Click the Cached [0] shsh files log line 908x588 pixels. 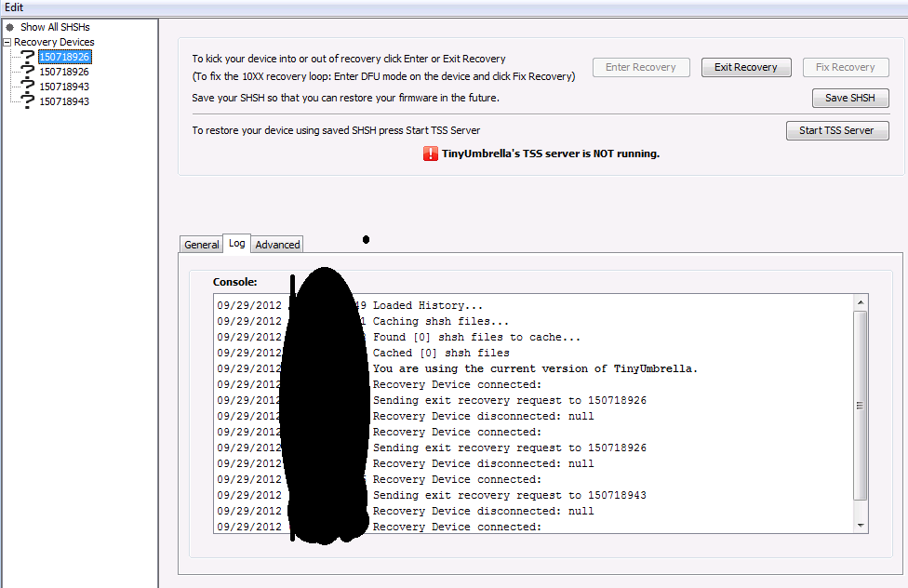[441, 353]
